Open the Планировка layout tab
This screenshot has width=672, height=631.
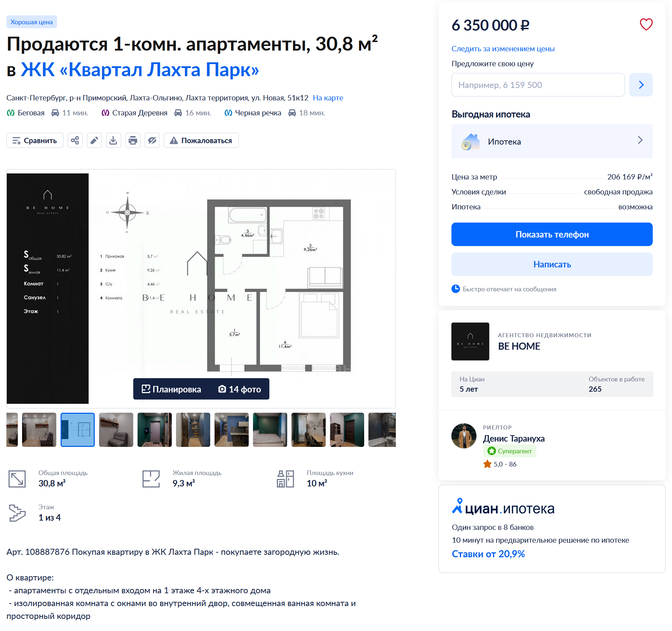(x=171, y=389)
